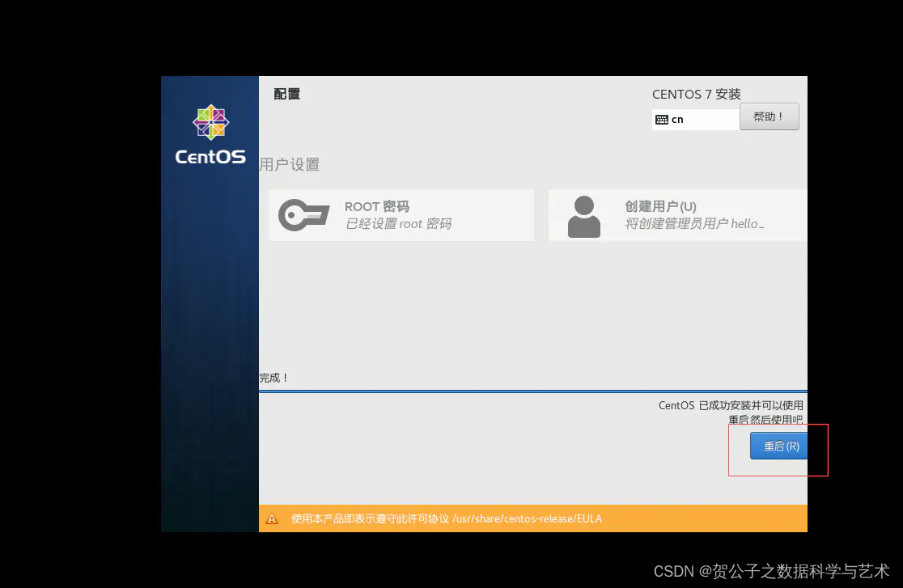This screenshot has height=588, width=903.
Task: Click the 配置 heading text
Action: (x=286, y=94)
